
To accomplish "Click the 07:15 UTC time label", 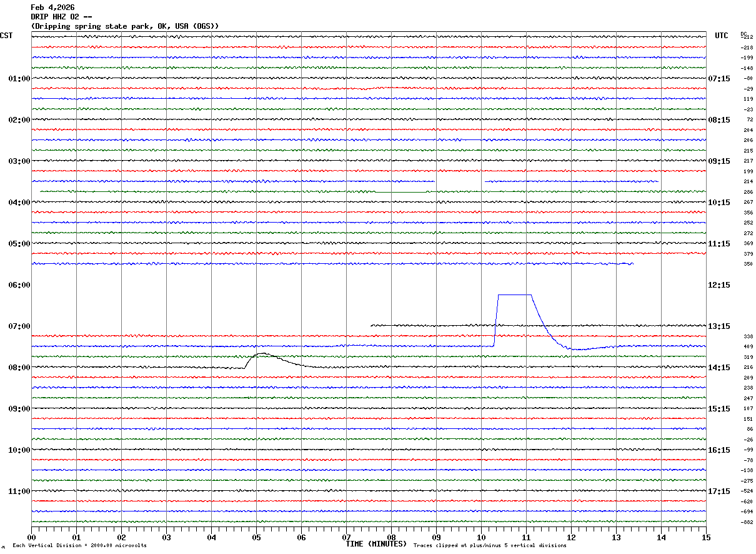I will [719, 79].
